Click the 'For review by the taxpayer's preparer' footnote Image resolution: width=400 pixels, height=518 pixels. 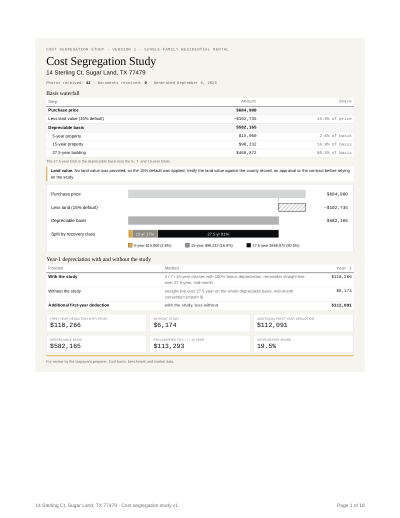[x=110, y=361]
